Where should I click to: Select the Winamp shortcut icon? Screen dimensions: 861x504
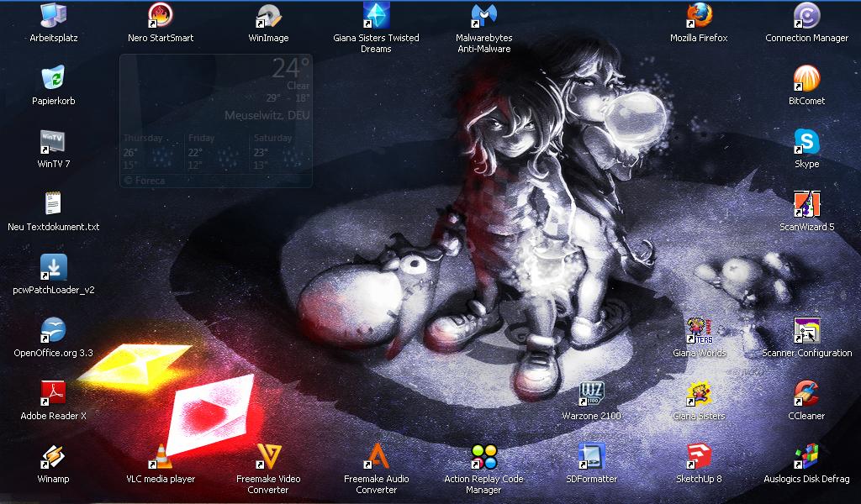53,457
